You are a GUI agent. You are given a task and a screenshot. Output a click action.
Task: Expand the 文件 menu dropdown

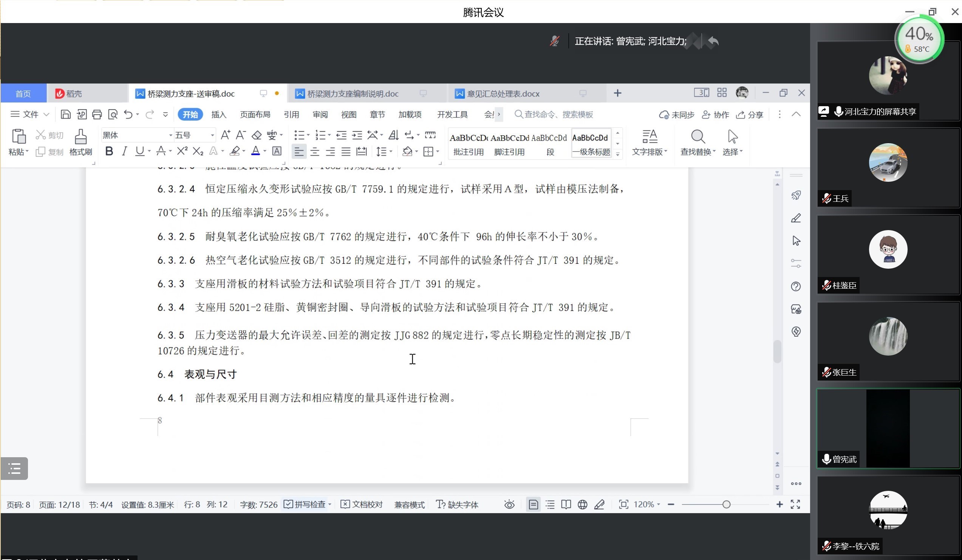[30, 114]
